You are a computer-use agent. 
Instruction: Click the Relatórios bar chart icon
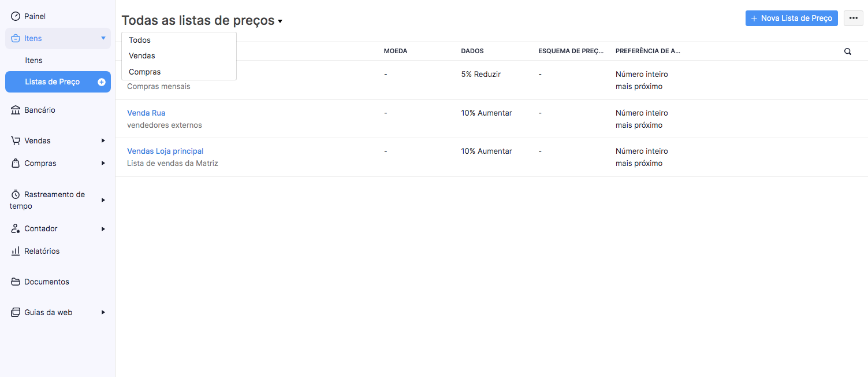(16, 251)
